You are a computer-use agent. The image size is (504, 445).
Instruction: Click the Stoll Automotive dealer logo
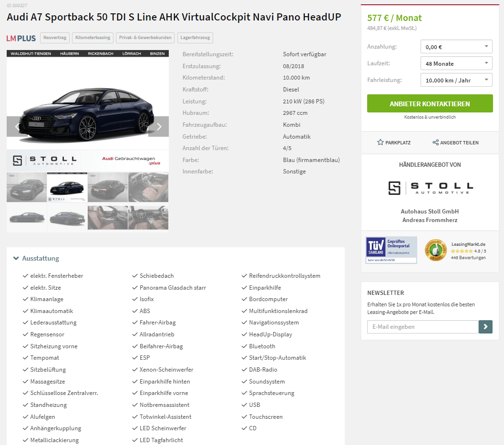tap(431, 188)
